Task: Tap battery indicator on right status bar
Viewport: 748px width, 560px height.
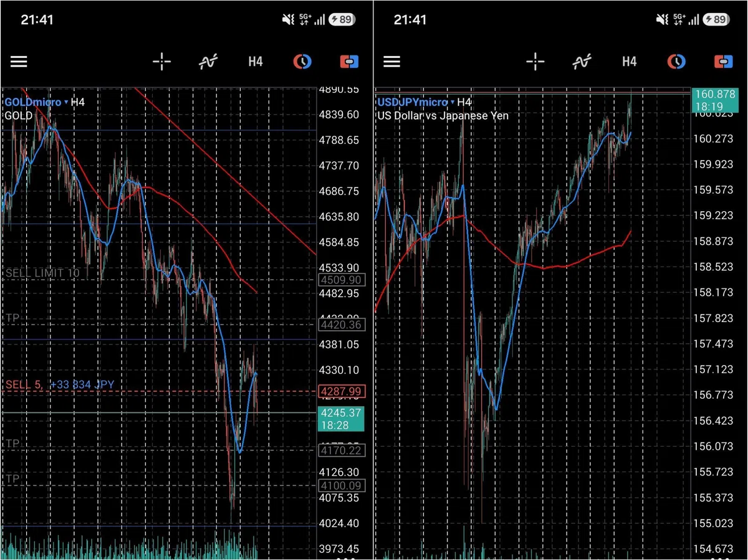Action: pyautogui.click(x=716, y=19)
